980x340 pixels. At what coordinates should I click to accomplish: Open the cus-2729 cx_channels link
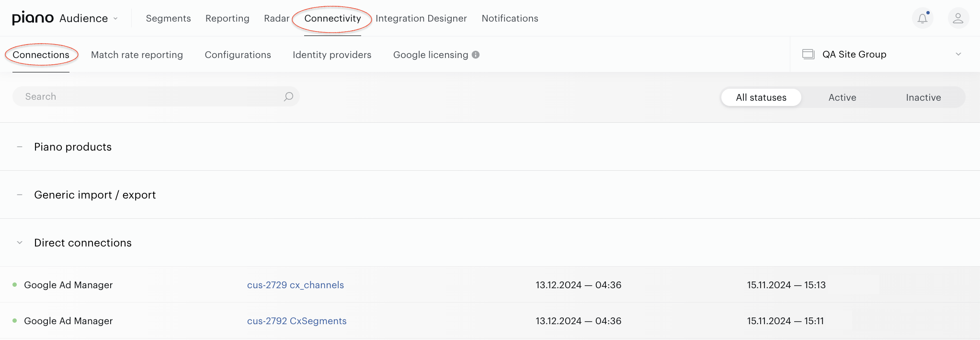coord(296,285)
